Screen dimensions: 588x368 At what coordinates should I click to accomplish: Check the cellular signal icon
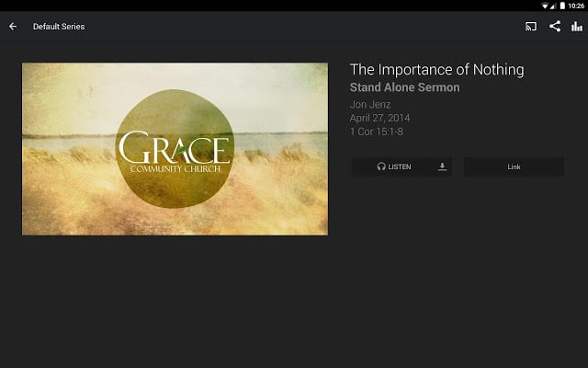pyautogui.click(x=552, y=6)
